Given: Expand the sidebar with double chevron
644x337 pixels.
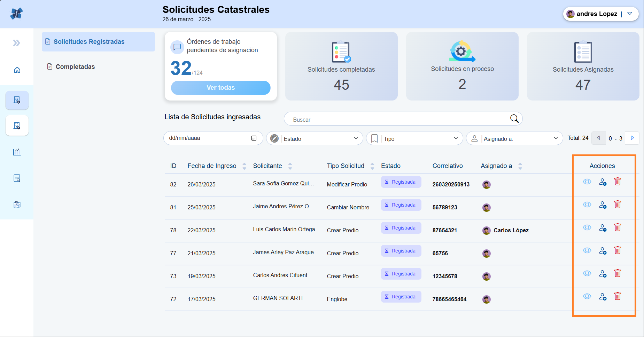Looking at the screenshot, I should click(x=16, y=43).
